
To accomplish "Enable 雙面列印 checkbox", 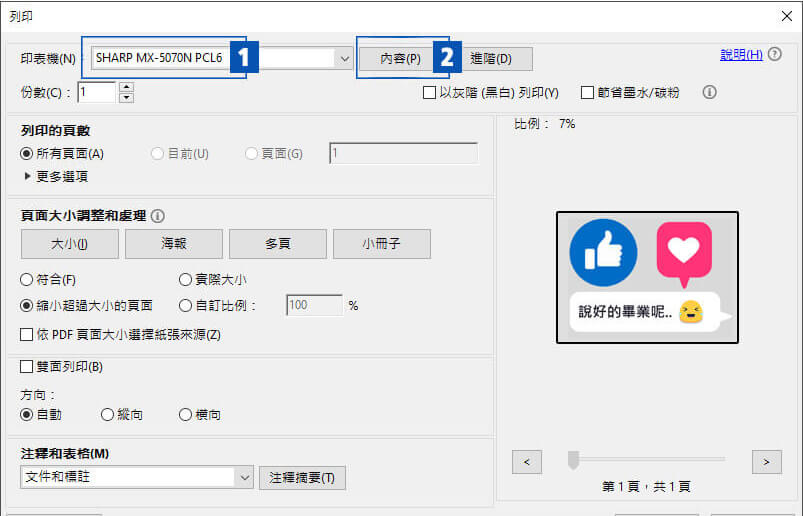I will [27, 366].
